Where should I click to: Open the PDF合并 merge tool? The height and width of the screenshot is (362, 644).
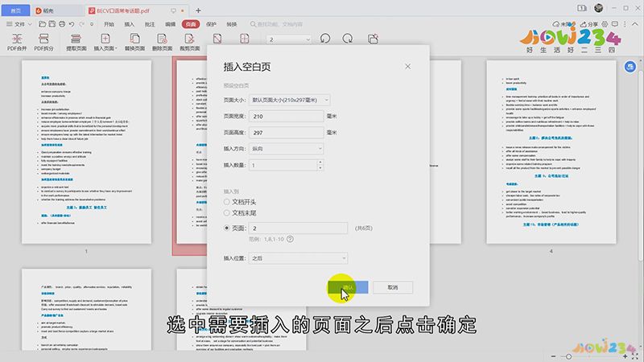point(17,43)
